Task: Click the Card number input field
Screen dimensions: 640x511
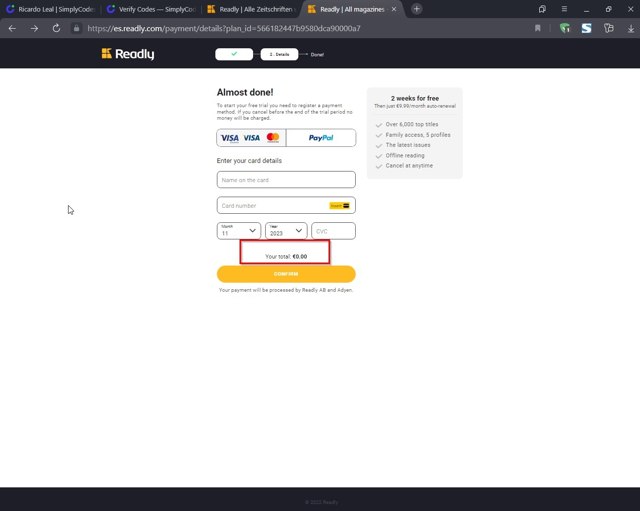Action: 286,205
